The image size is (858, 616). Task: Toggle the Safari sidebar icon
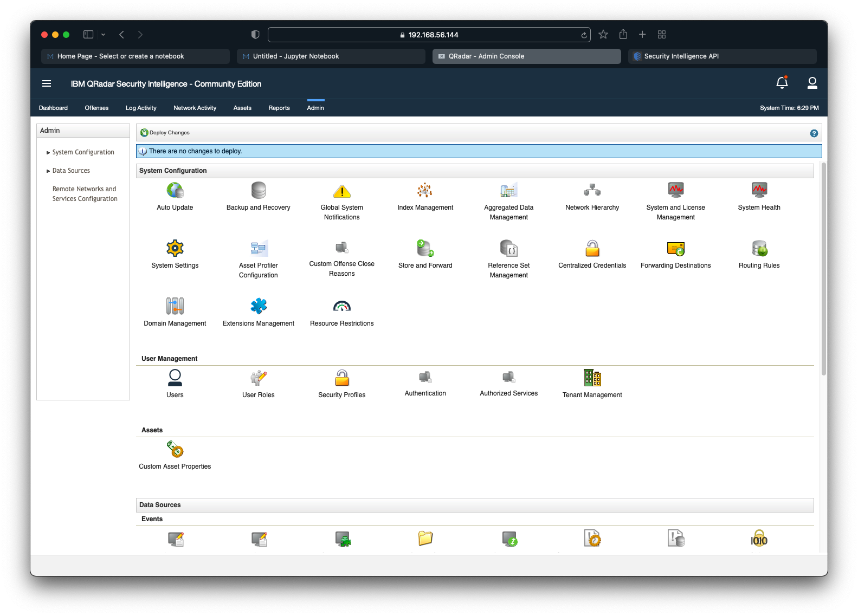88,35
